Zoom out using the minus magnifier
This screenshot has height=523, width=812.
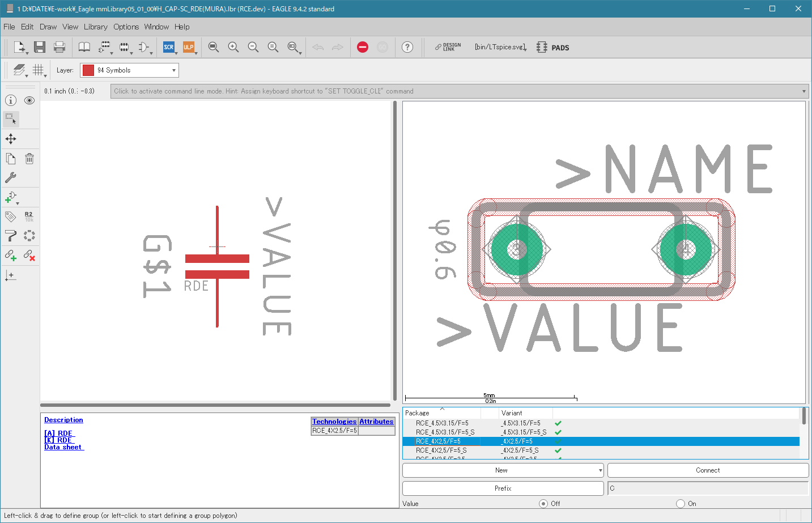[253, 47]
